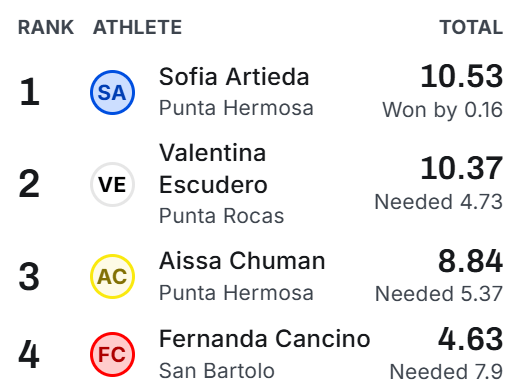Click the TOTAL column header
The width and height of the screenshot is (519, 391).
coord(471,27)
